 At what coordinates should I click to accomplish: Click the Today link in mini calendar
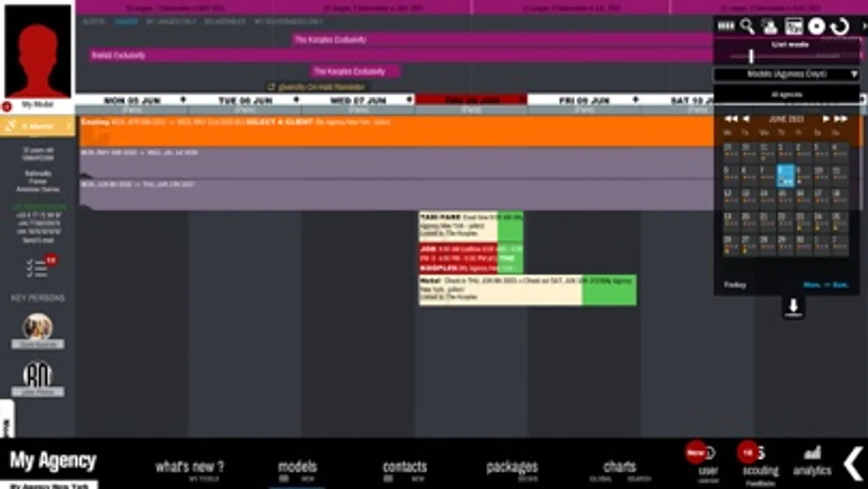point(734,285)
